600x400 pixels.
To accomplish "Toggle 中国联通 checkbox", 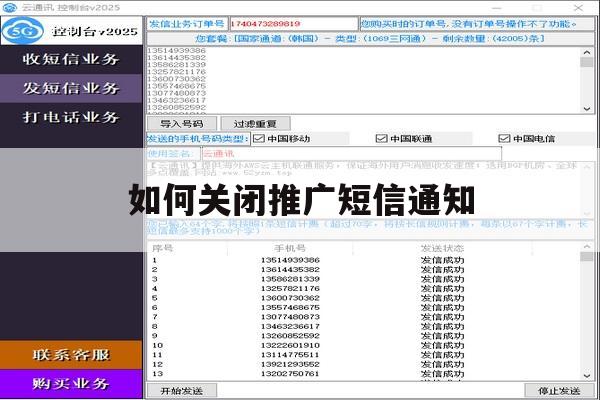I will click(x=382, y=139).
